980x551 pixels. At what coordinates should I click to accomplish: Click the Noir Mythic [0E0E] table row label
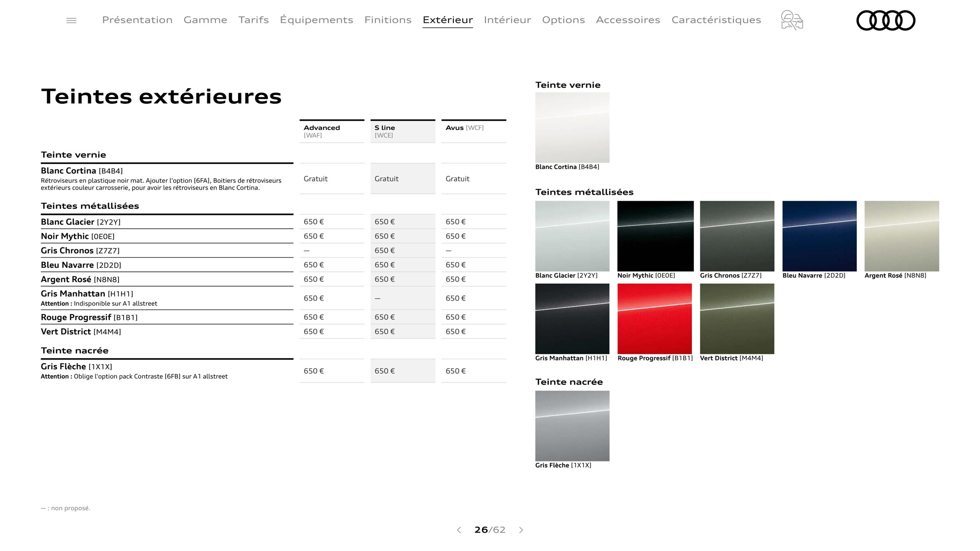[78, 236]
